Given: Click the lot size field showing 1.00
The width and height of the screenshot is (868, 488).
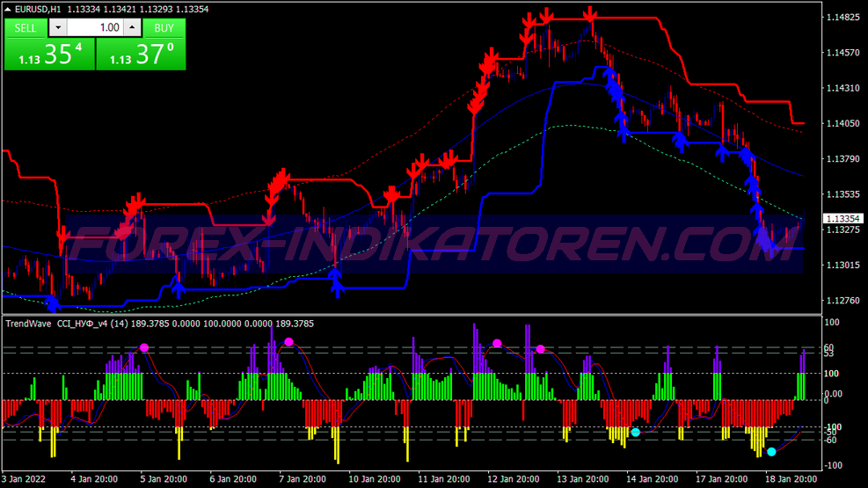Looking at the screenshot, I should pos(95,27).
